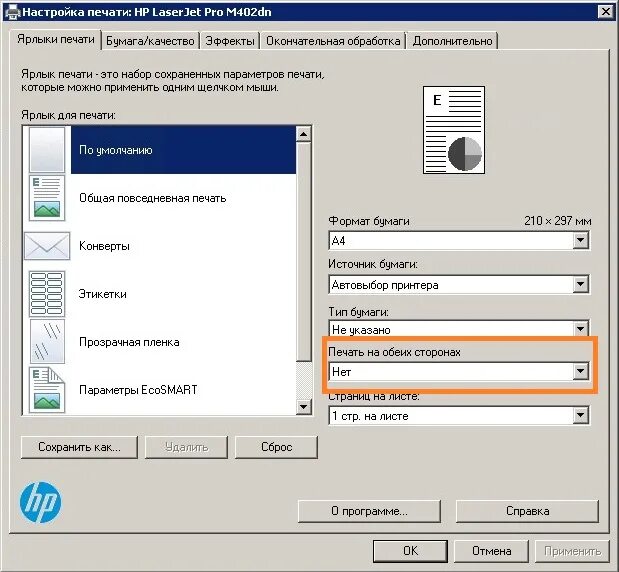Click the EcoSMART settings shortcut icon
The image size is (619, 572).
tap(47, 390)
